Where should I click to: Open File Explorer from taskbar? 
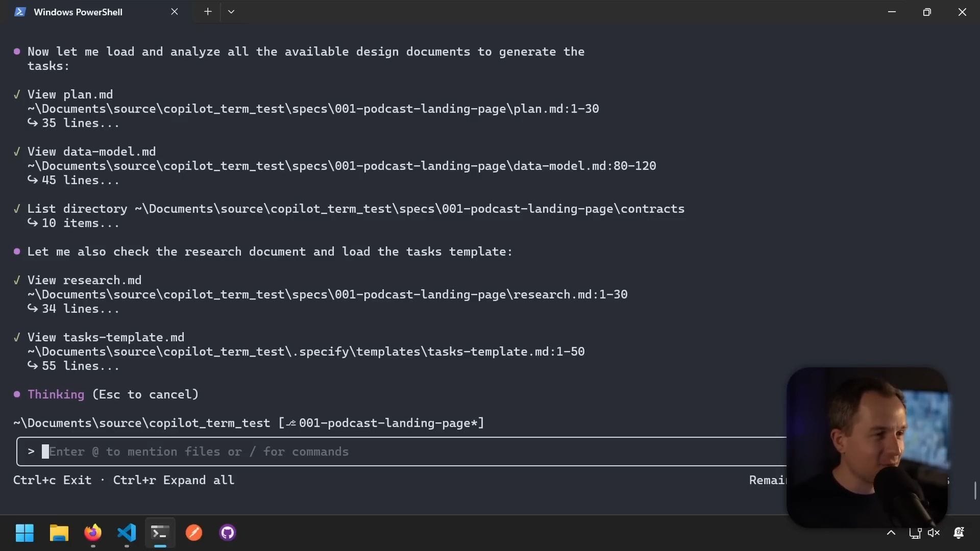click(x=59, y=533)
